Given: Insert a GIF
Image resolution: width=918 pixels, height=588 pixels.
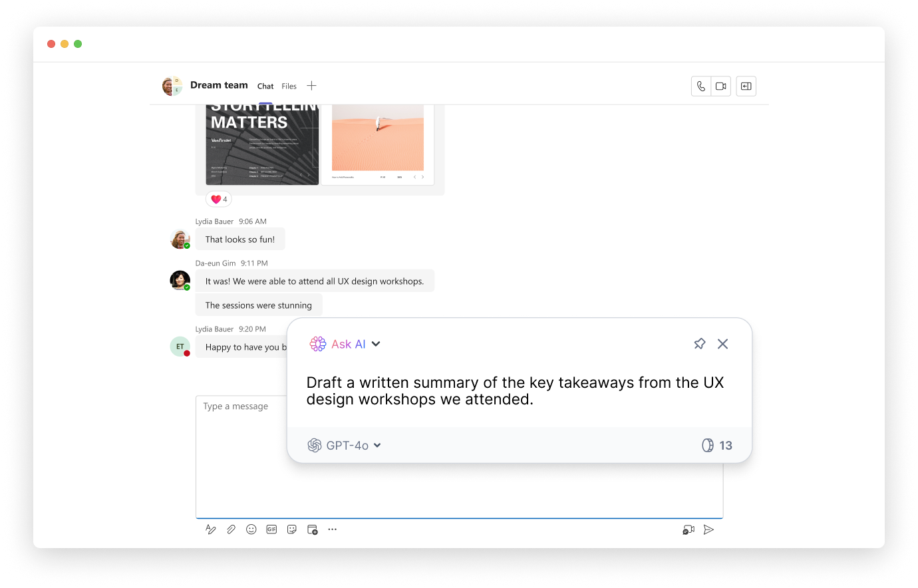Looking at the screenshot, I should tap(271, 529).
